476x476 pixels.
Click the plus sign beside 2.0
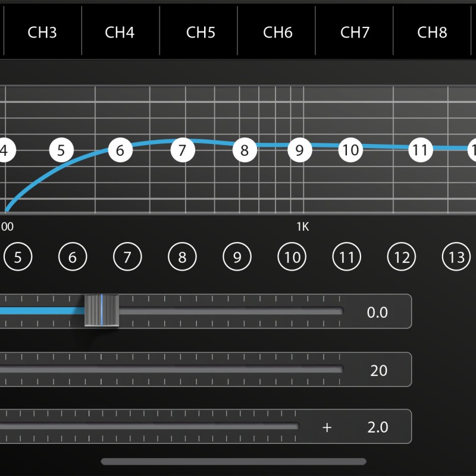click(327, 427)
